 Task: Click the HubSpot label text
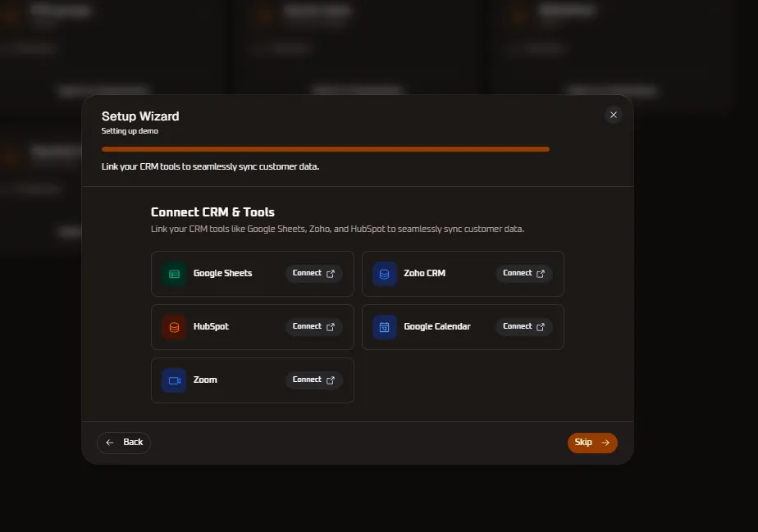211,326
